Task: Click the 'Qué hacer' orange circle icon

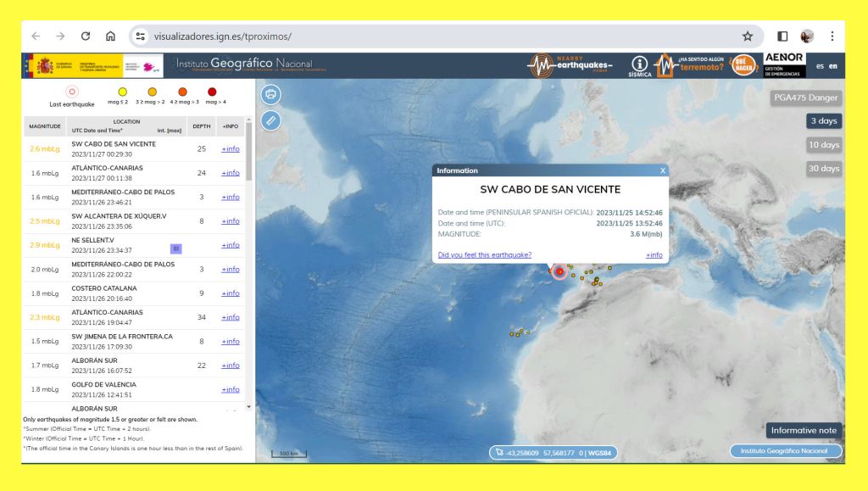Action: coord(743,65)
